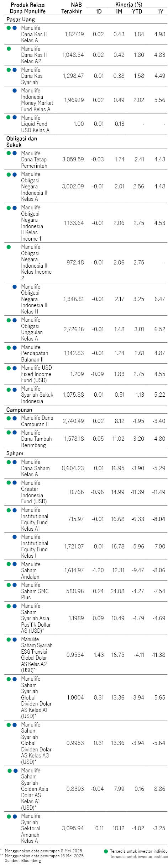Click the green dot beside Manulife Pendapatan Bulanan II

9,347
